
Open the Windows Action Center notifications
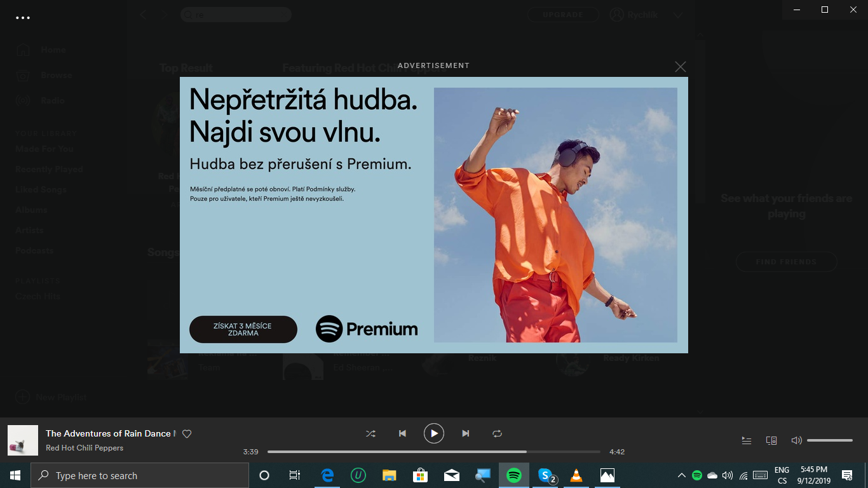pyautogui.click(x=847, y=475)
